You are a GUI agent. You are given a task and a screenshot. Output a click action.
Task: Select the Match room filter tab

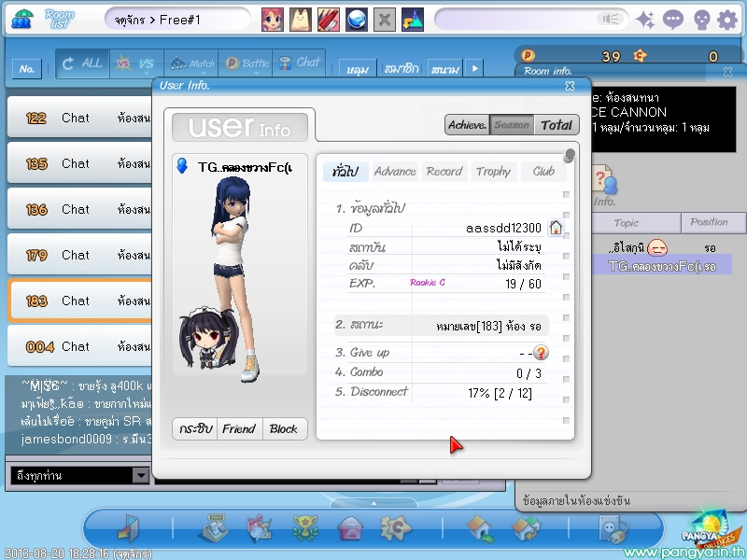point(191,63)
